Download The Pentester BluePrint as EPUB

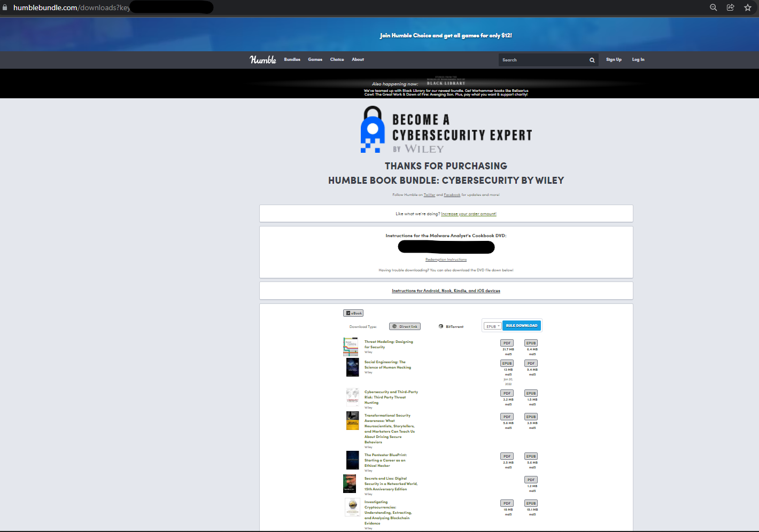(531, 457)
